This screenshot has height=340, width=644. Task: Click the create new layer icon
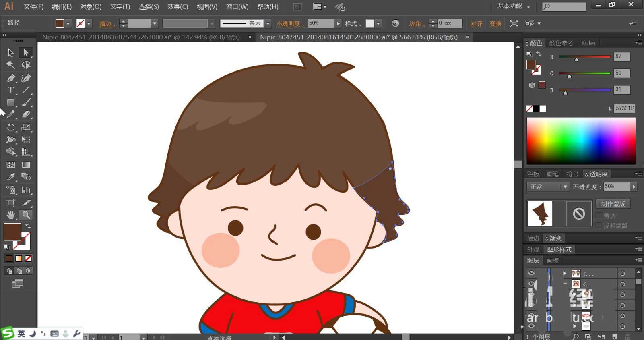tap(615, 336)
